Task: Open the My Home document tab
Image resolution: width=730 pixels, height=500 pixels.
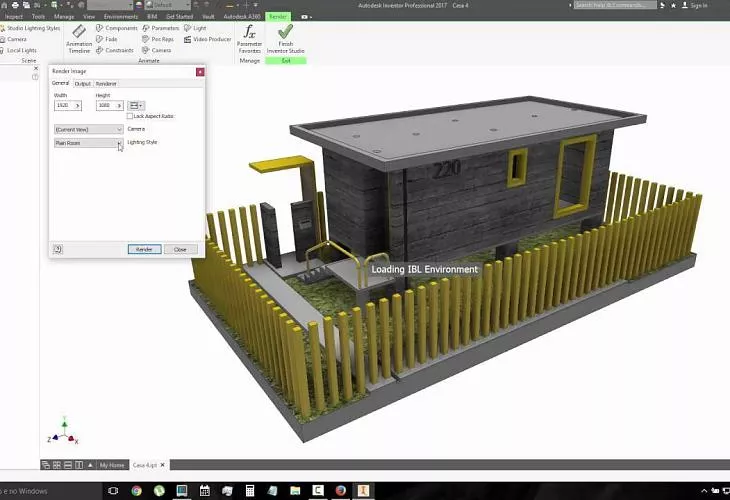Action: point(112,465)
